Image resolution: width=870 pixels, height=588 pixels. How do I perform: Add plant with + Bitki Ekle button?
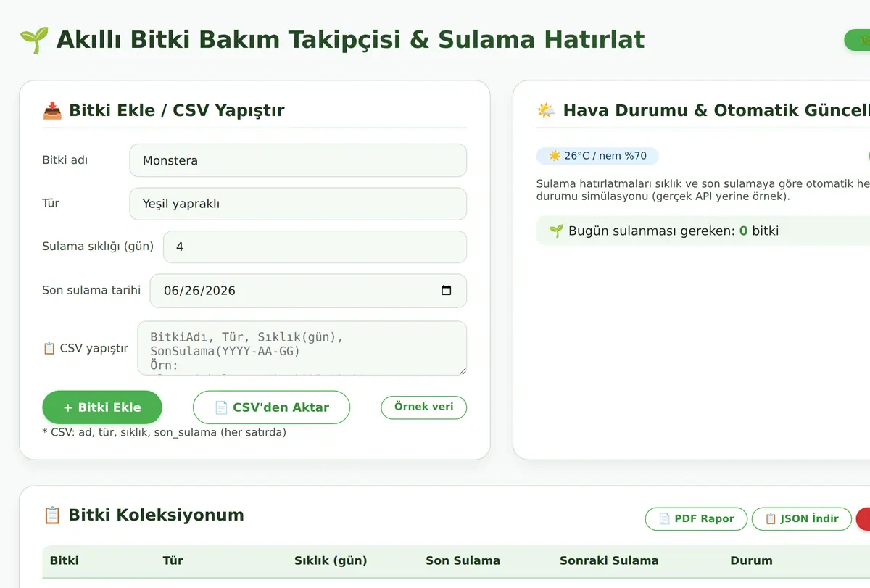[x=102, y=407]
